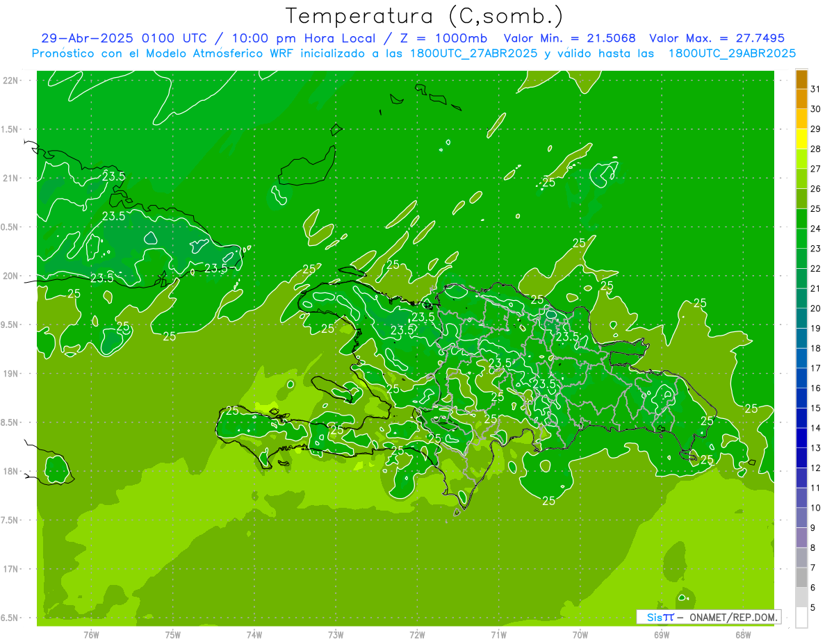This screenshot has height=644, width=834.
Task: Click the latitude label '8.5N'
Action: coord(9,422)
